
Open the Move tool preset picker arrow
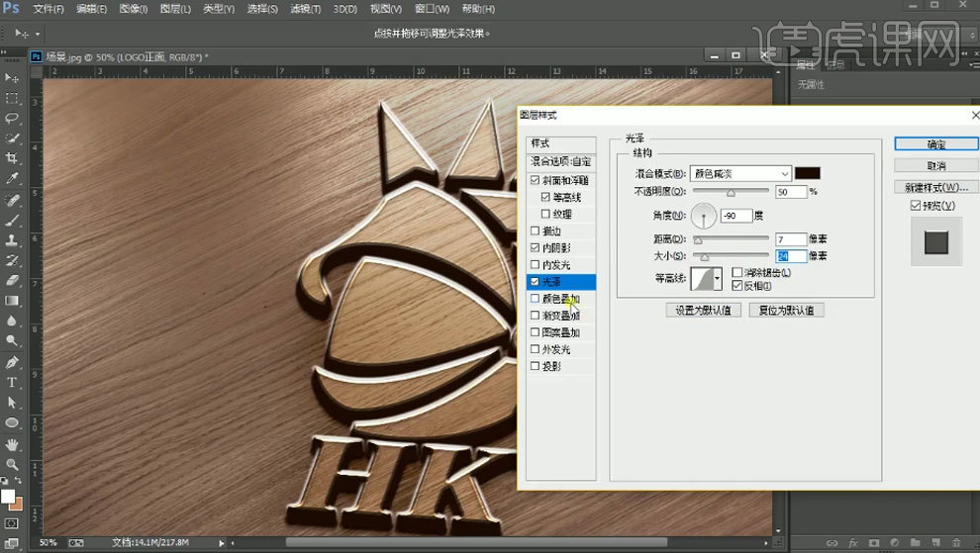point(38,34)
